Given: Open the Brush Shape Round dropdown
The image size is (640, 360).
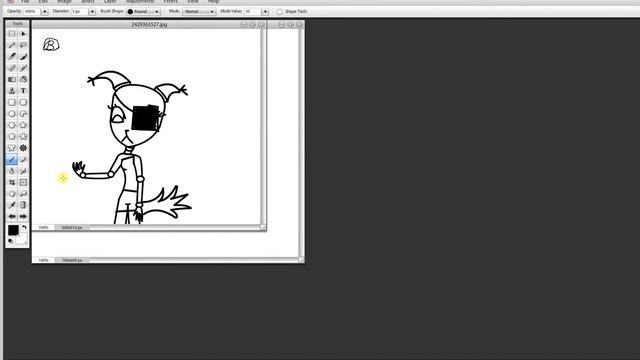Looking at the screenshot, I should tap(143, 12).
